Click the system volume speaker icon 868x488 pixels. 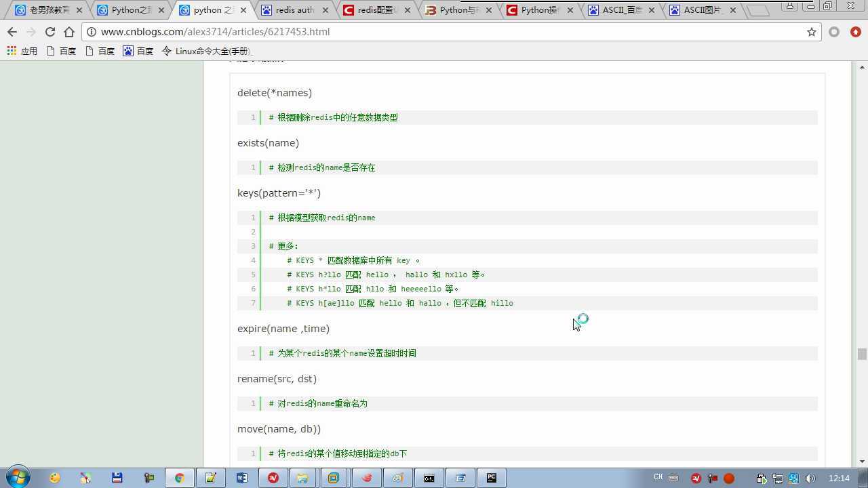(810, 479)
